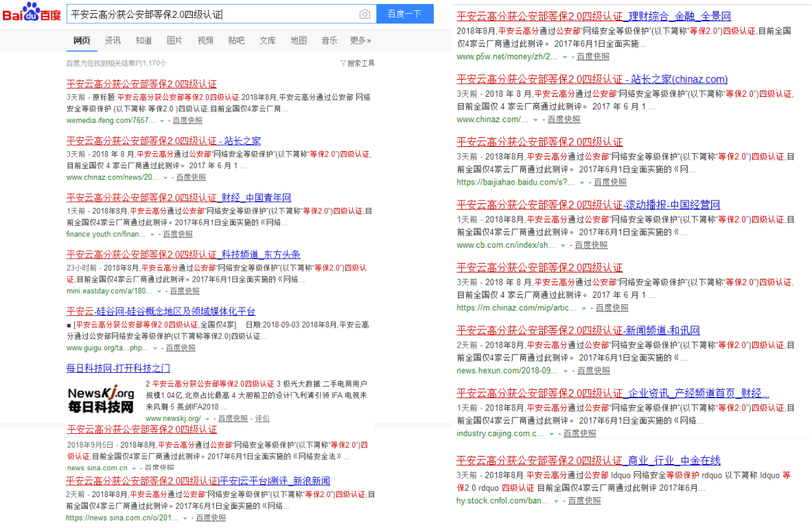Open the baijiahao.baidu.com result title

(540, 142)
